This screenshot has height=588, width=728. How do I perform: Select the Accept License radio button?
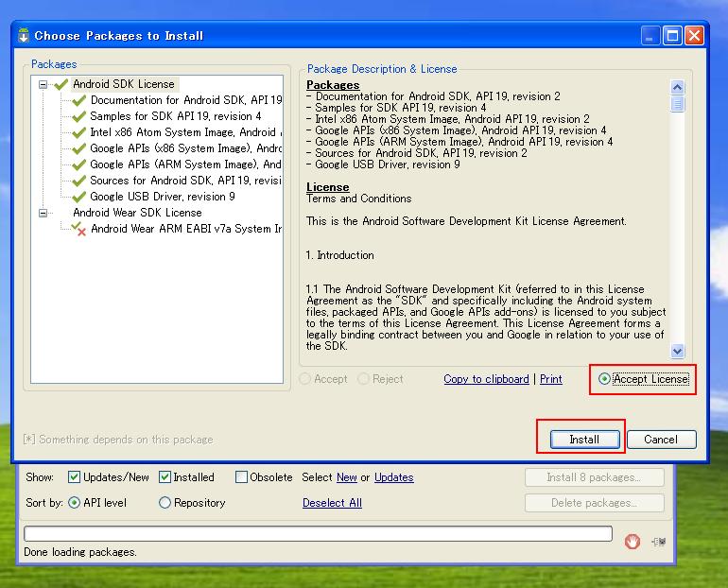[604, 379]
